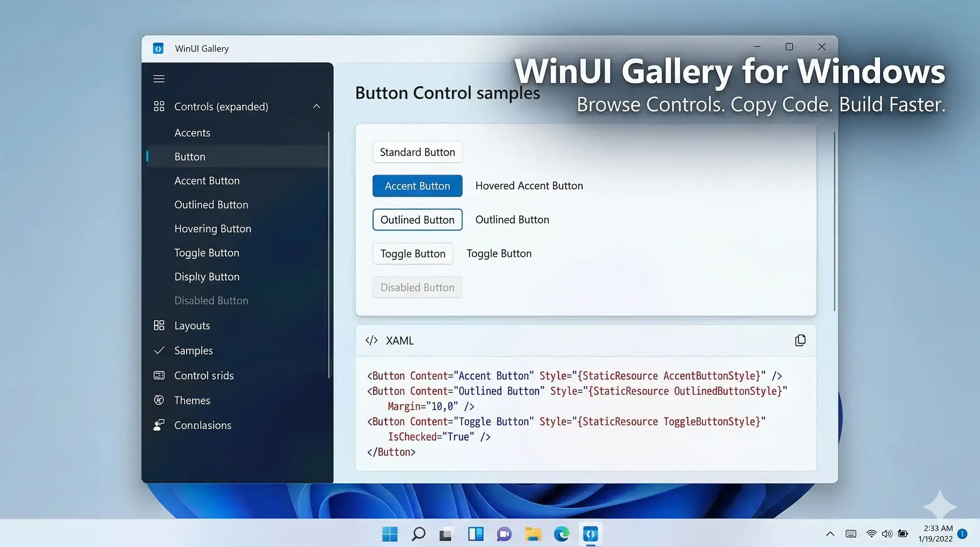980x547 pixels.
Task: Click the Disabled Button sample
Action: 417,287
